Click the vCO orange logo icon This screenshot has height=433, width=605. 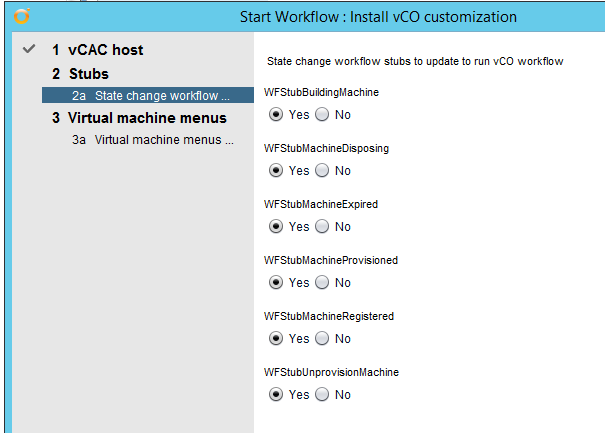[22, 16]
